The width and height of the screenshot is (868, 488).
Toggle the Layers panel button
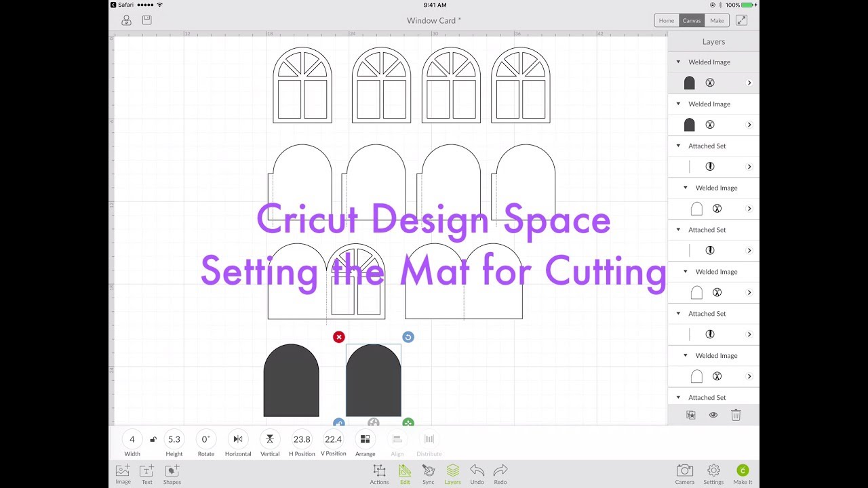coord(452,474)
